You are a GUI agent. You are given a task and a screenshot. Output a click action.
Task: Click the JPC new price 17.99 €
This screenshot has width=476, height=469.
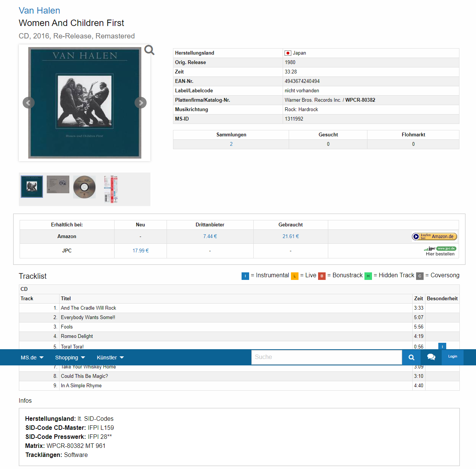pos(141,251)
